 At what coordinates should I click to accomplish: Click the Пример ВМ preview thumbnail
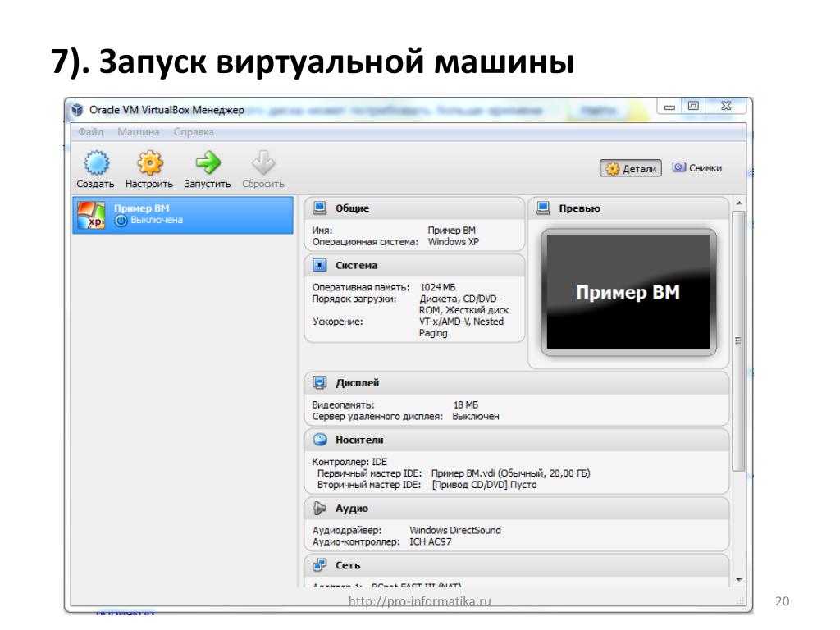pos(628,292)
